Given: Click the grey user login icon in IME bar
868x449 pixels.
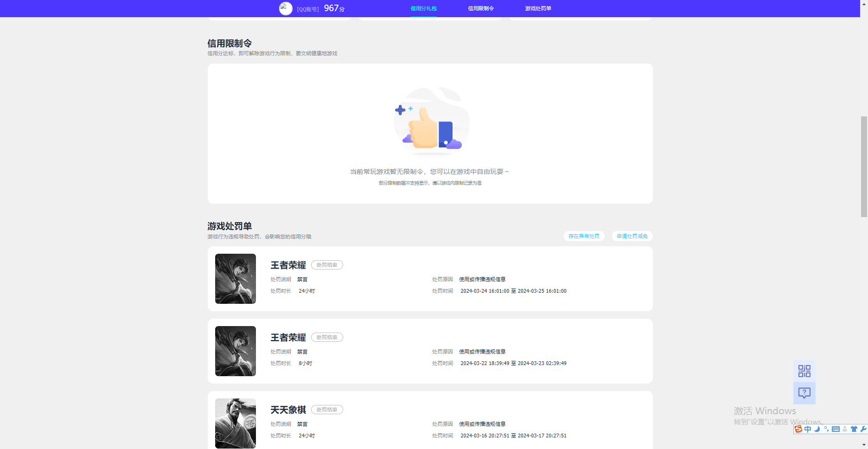Looking at the screenshot, I should [845, 429].
